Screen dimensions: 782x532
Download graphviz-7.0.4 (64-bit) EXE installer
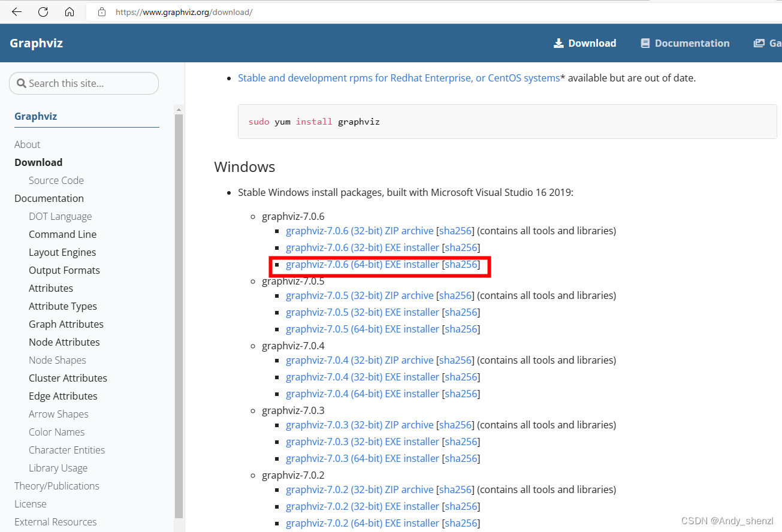tap(363, 394)
